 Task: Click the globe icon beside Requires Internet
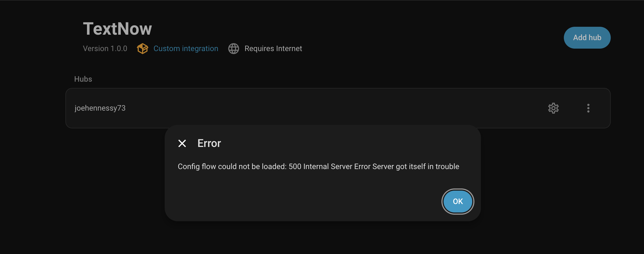(x=234, y=49)
